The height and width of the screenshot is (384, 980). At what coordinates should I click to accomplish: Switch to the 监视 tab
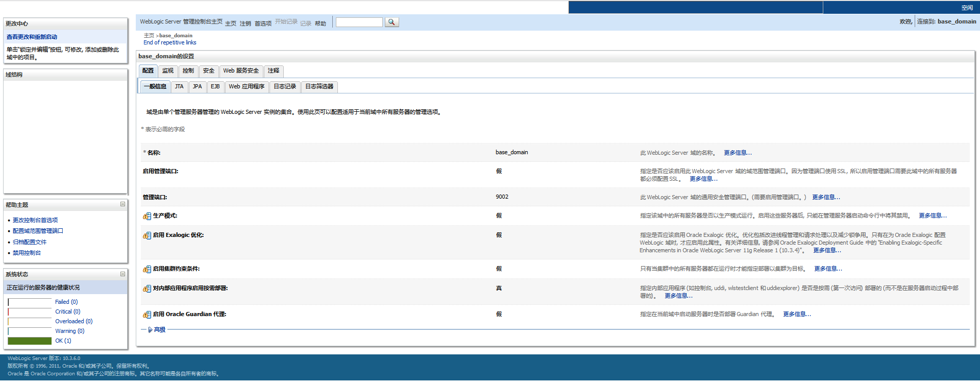168,71
